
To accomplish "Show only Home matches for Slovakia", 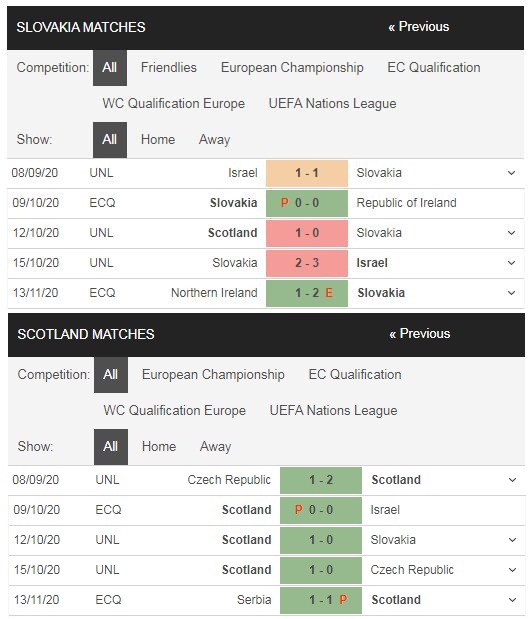I will coord(158,139).
